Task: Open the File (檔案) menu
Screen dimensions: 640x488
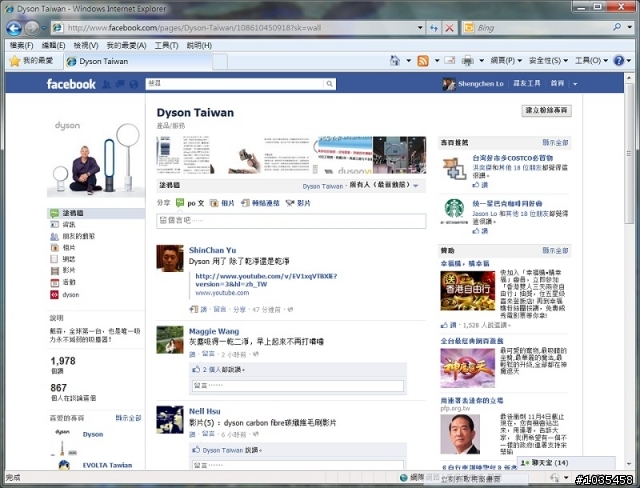Action: 21,45
